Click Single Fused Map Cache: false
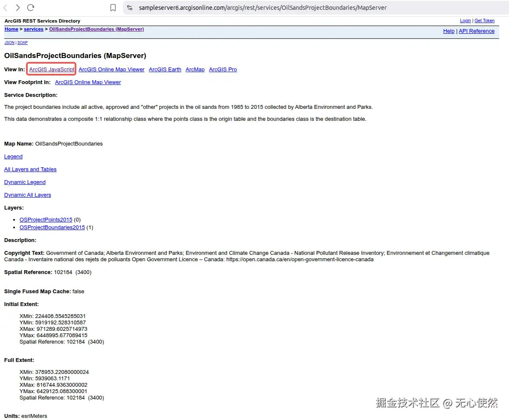Viewport: 509px width, 420px height. tap(44, 292)
